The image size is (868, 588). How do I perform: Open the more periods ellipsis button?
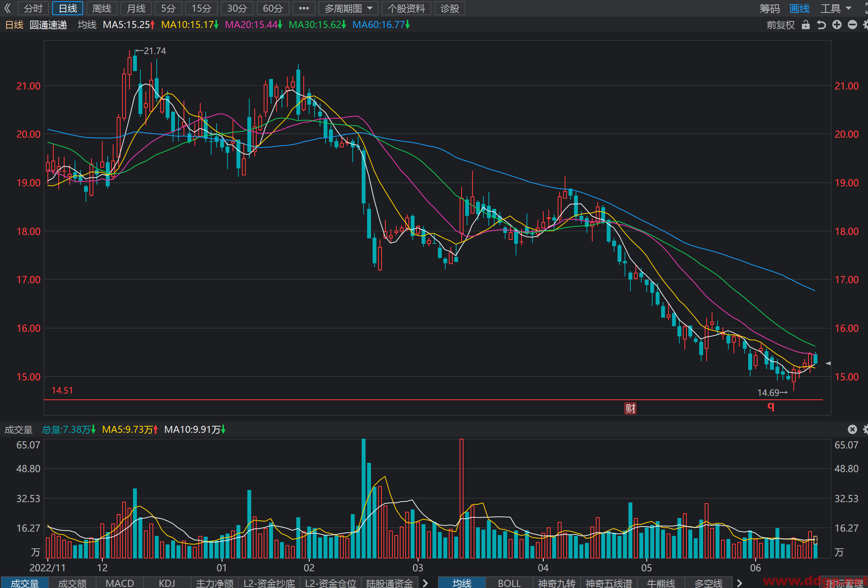click(304, 8)
